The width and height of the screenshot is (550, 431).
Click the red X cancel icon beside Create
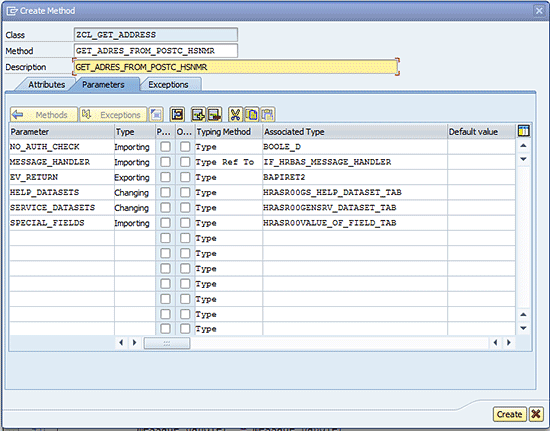pyautogui.click(x=536, y=414)
